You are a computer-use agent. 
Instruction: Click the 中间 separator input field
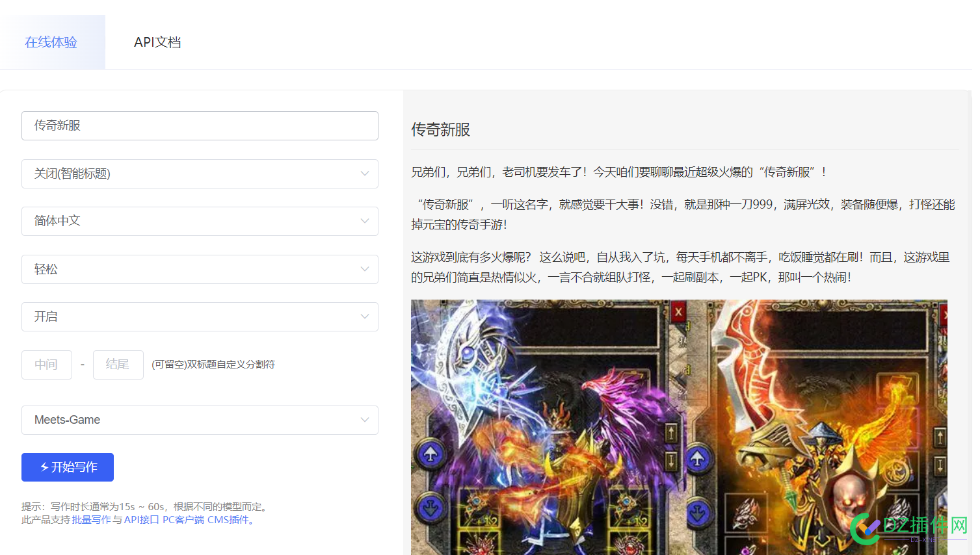(x=47, y=365)
